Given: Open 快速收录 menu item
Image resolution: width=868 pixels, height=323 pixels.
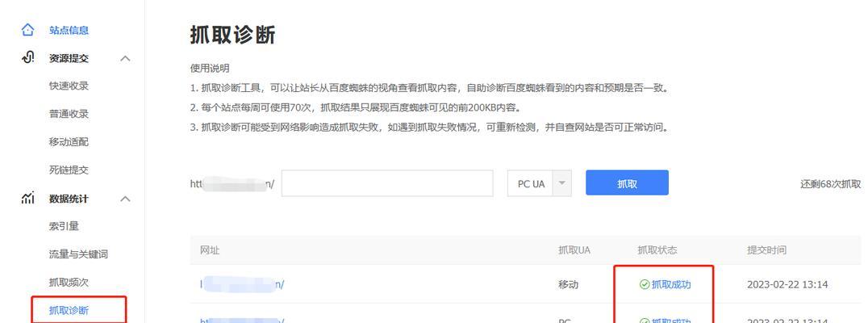Looking at the screenshot, I should 69,86.
